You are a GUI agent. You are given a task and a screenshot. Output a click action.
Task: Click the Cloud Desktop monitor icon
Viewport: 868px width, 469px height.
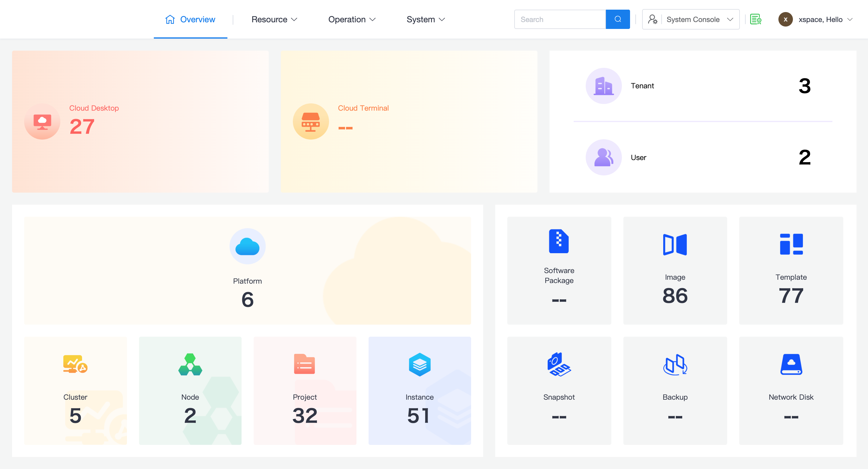point(42,121)
